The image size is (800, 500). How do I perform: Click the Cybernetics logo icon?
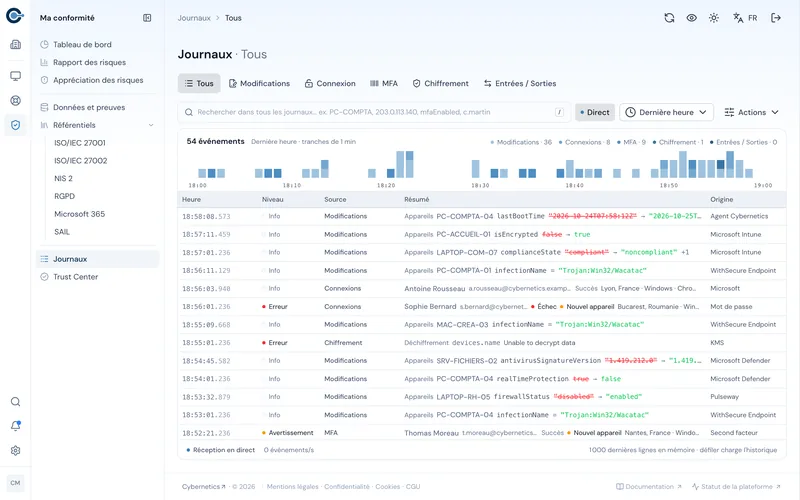15,16
